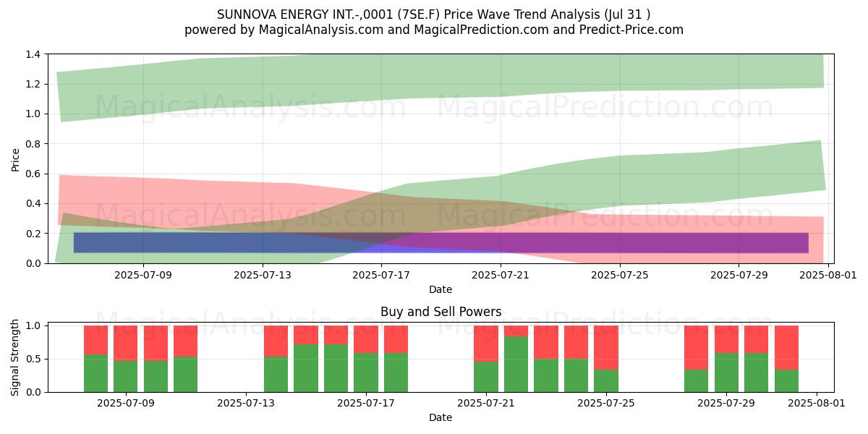Image resolution: width=868 pixels, height=434 pixels.
Task: Click the blue-purple horizontal band in the price chart
Action: coord(441,242)
